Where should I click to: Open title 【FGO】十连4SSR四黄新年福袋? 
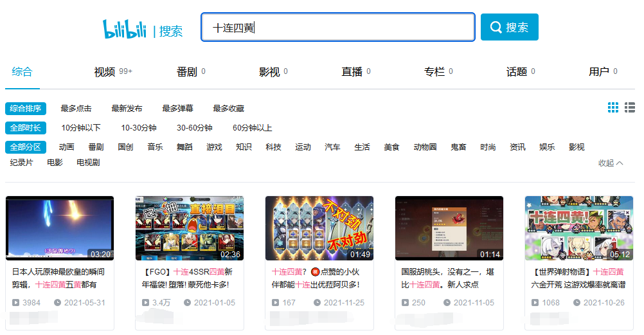pos(187,278)
